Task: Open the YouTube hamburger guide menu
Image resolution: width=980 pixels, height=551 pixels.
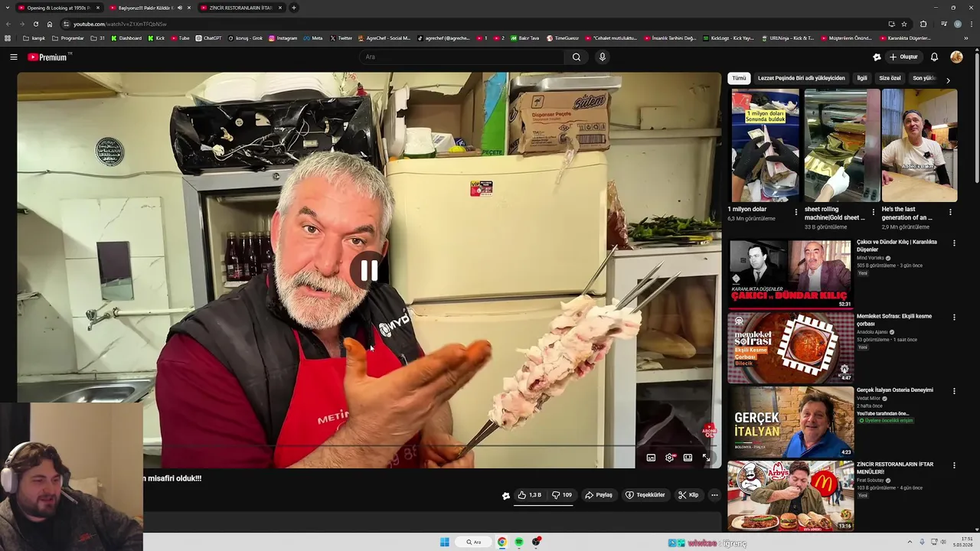Action: click(13, 57)
